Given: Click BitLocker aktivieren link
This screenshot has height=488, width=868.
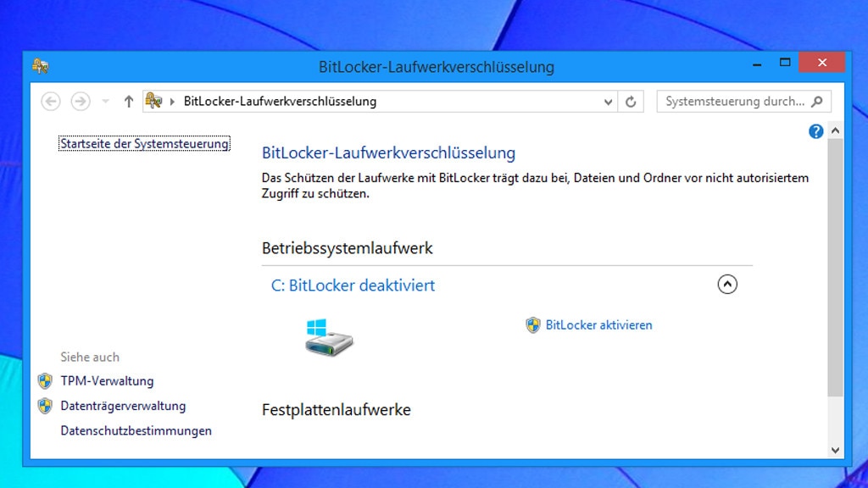Looking at the screenshot, I should coord(598,324).
